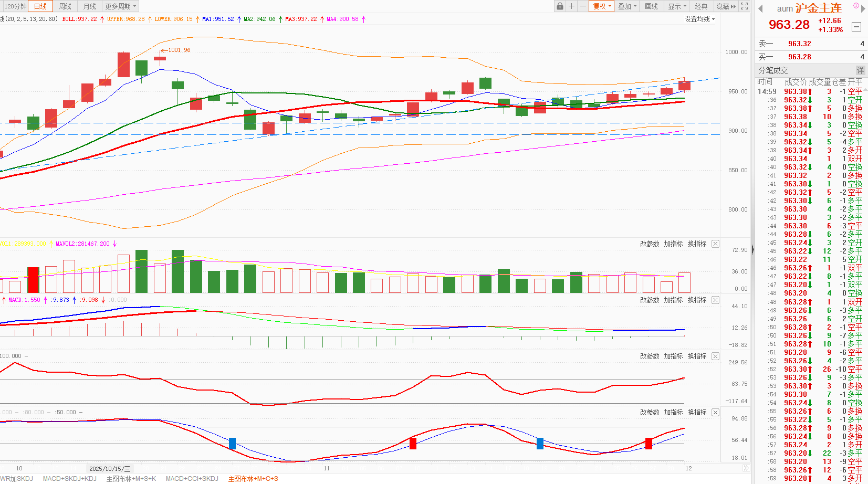Click the tallest green candlestick near 1001.96
Viewport: 868px width, 484px height.
tap(142, 68)
